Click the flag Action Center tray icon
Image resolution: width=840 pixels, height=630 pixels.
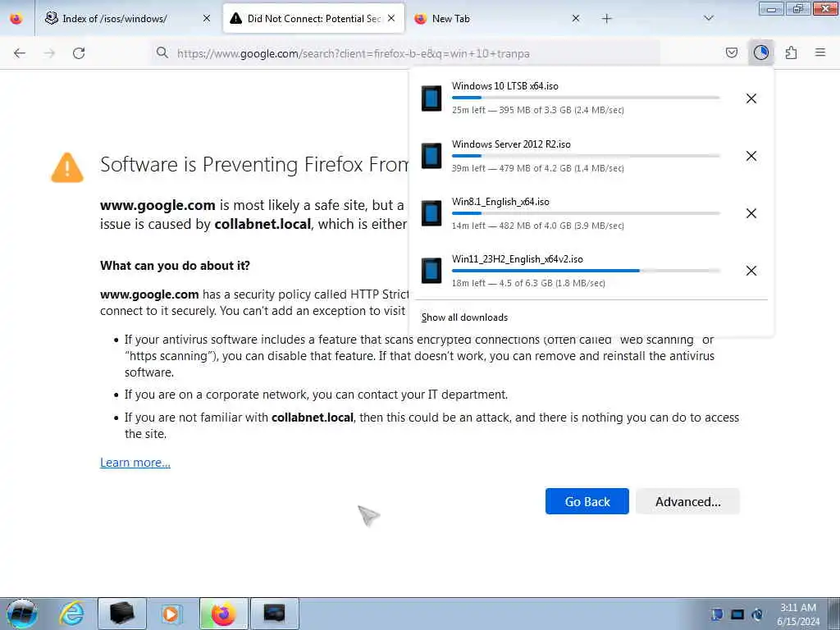point(717,614)
